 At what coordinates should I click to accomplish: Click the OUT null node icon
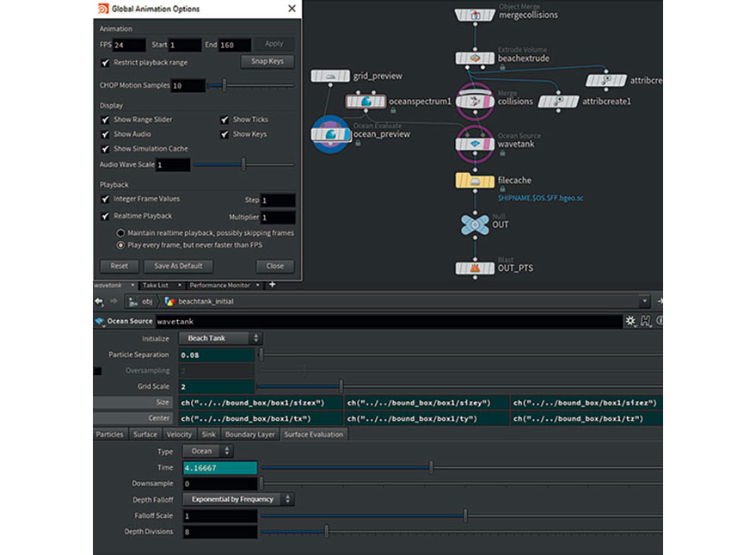pos(475,225)
